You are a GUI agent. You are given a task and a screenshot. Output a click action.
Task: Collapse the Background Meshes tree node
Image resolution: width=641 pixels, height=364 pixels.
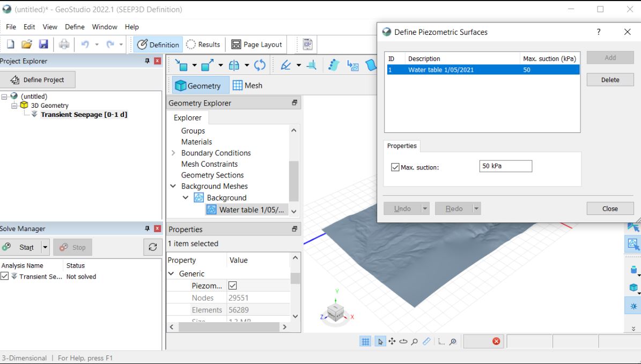click(173, 186)
